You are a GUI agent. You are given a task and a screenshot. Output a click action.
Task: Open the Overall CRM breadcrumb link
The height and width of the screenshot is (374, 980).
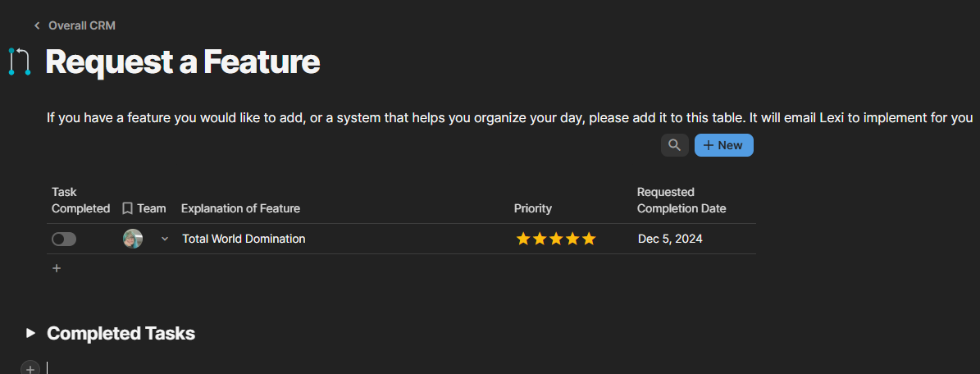pos(81,25)
